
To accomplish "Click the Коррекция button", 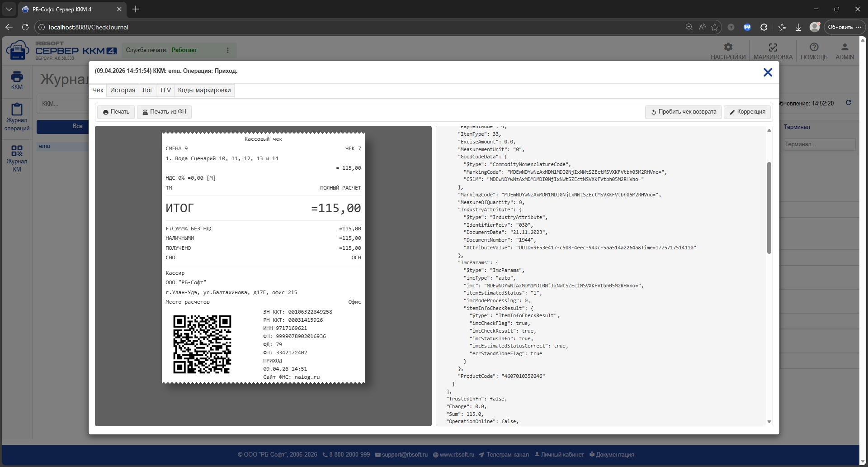I will 747,112.
